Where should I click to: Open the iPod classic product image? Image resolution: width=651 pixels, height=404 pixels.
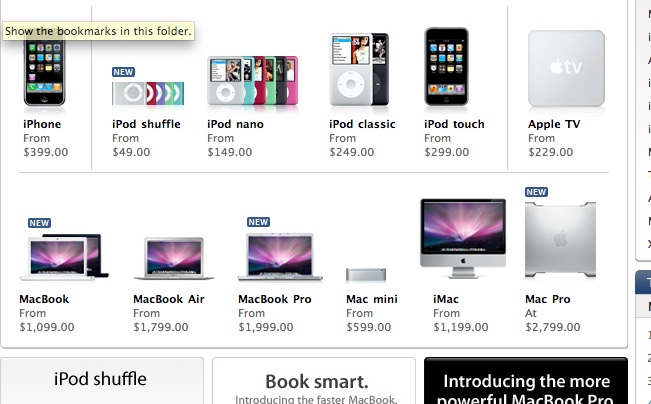(359, 69)
